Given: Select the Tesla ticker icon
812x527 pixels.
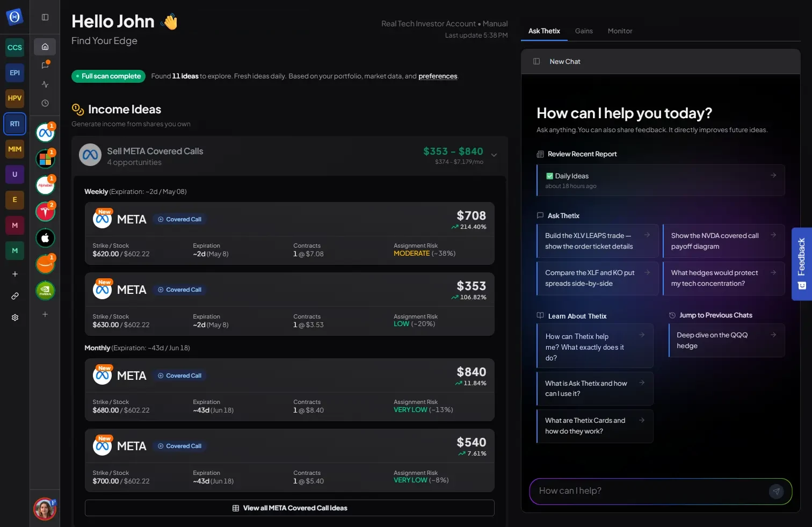Looking at the screenshot, I should 45,212.
